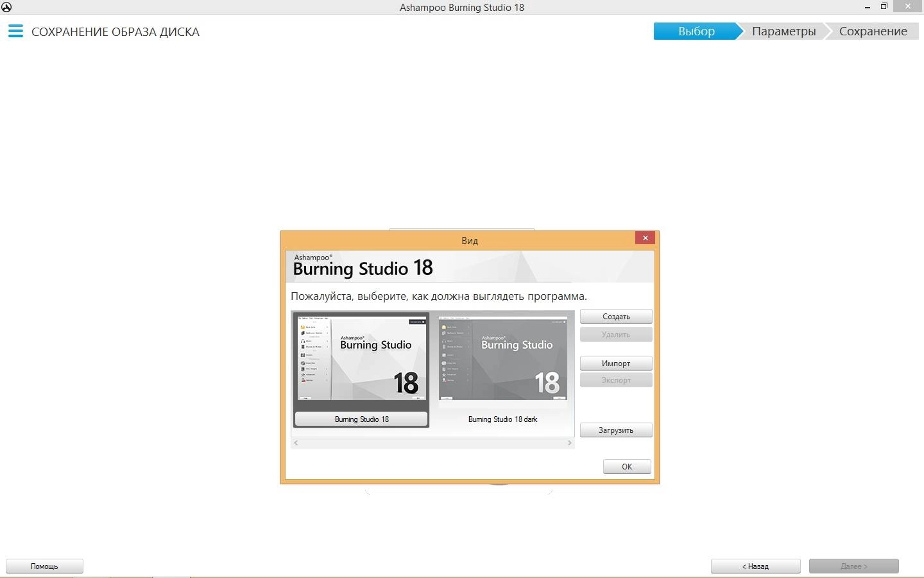Click the Назад button

[755, 566]
